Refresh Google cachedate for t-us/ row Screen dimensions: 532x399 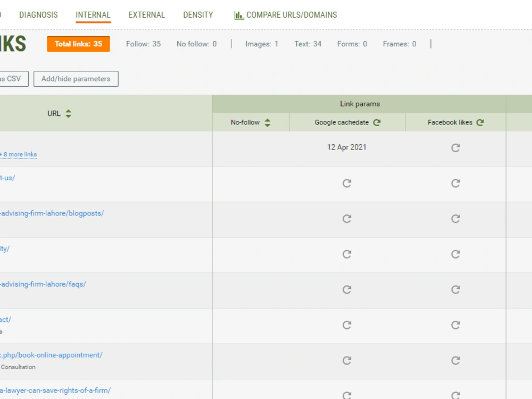point(347,183)
